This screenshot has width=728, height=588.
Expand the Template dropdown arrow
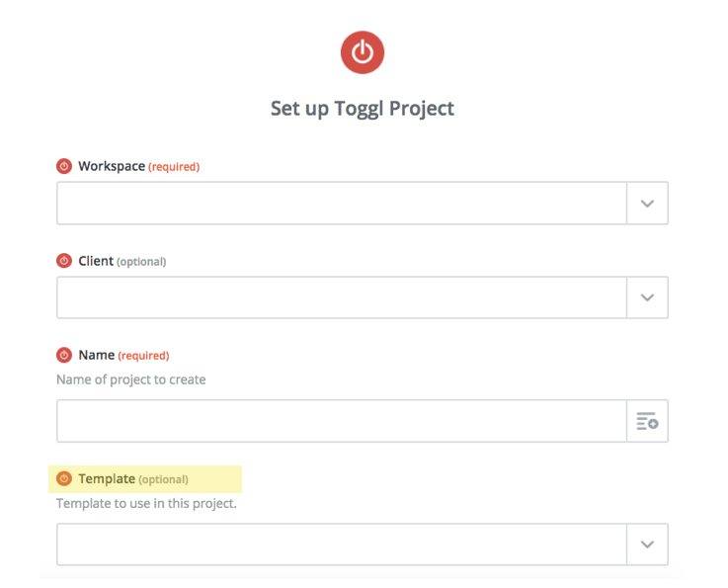pyautogui.click(x=647, y=545)
